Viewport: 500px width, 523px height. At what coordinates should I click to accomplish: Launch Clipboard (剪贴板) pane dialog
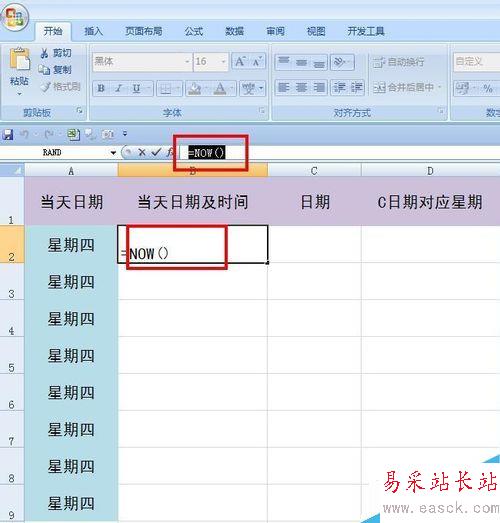(80, 110)
